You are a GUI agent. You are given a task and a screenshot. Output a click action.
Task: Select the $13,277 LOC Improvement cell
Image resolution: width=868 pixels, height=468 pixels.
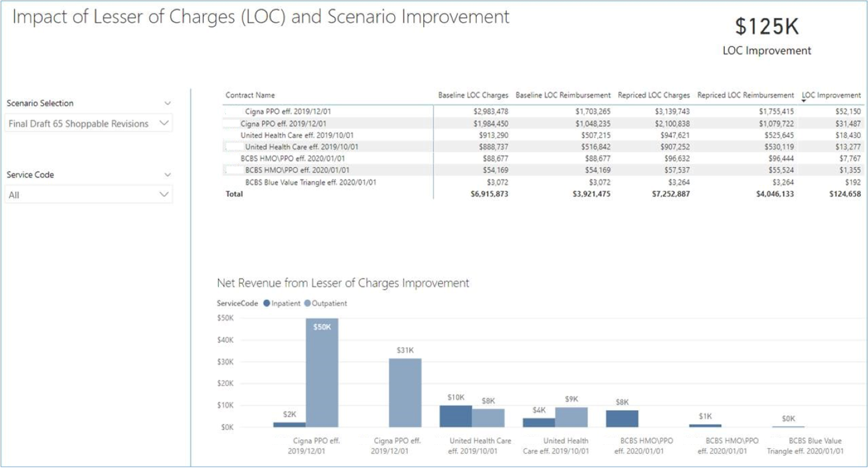849,147
